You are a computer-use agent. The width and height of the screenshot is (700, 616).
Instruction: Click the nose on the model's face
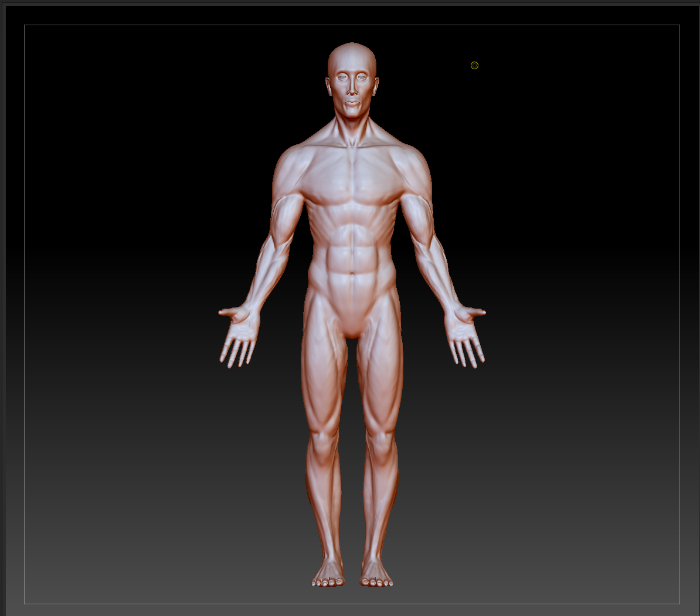click(x=352, y=89)
